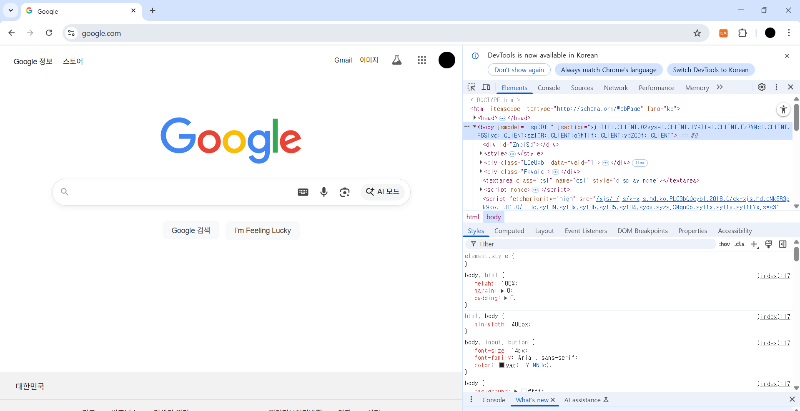Expand the script nonce node
This screenshot has height=411, width=800.
482,190
